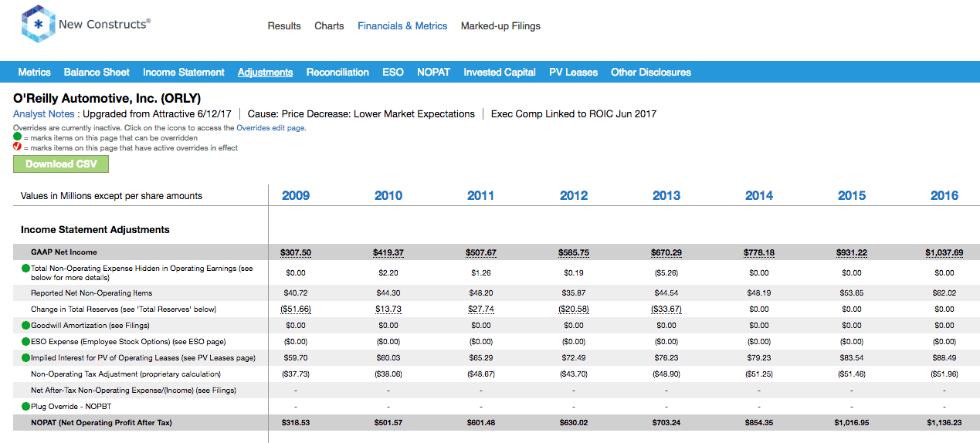This screenshot has height=443, width=980.
Task: Open the Other Disclosures tab
Action: coord(651,72)
